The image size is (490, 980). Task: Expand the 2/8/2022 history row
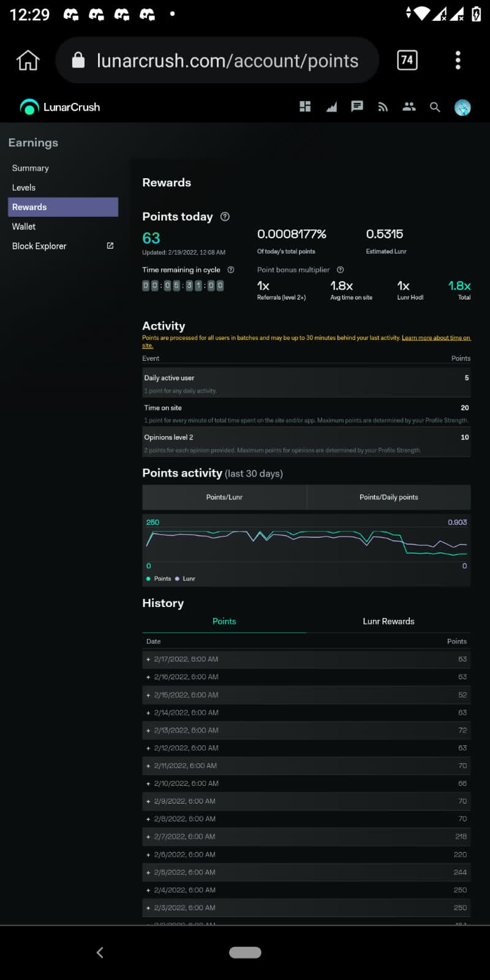306,819
